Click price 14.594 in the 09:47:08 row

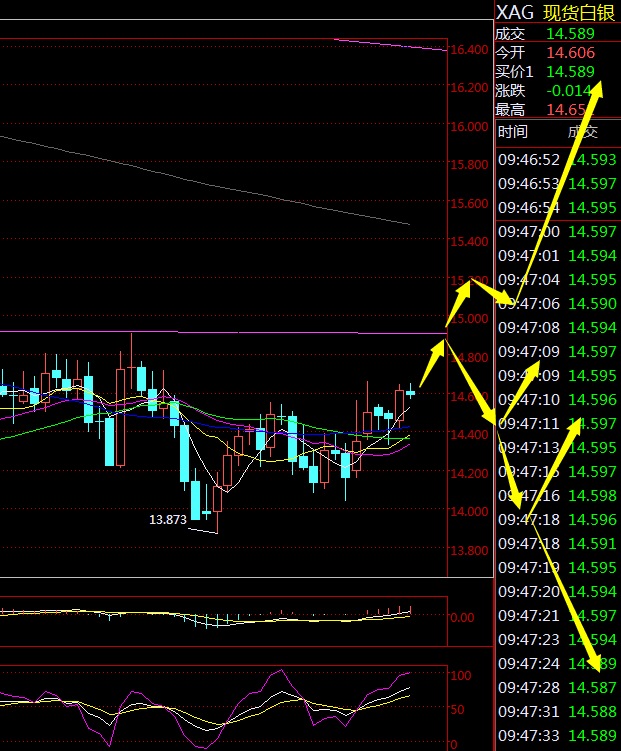[592, 328]
